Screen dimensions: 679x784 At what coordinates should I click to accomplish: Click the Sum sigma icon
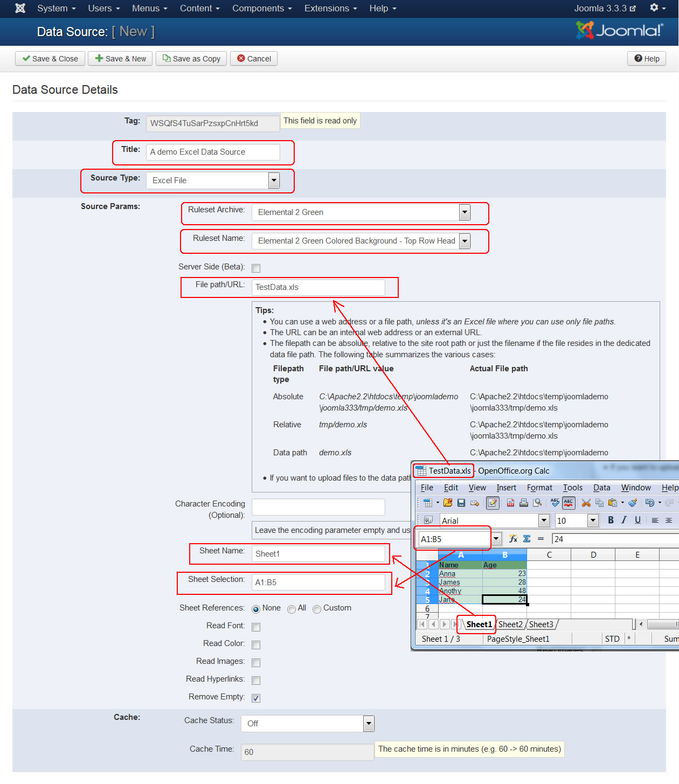click(x=526, y=539)
